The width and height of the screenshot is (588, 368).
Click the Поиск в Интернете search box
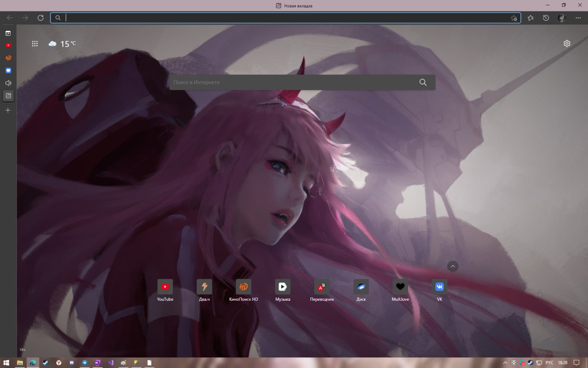pos(302,82)
